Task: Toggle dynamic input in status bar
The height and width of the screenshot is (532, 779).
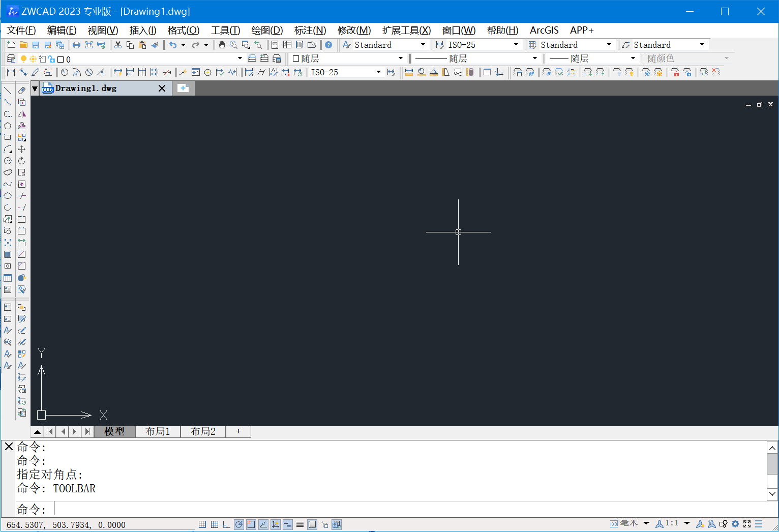Action: [x=288, y=524]
